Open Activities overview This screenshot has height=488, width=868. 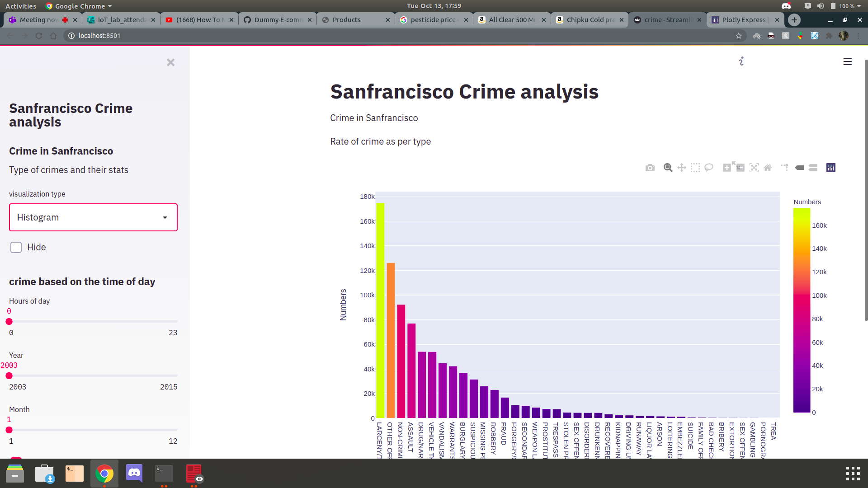point(21,6)
